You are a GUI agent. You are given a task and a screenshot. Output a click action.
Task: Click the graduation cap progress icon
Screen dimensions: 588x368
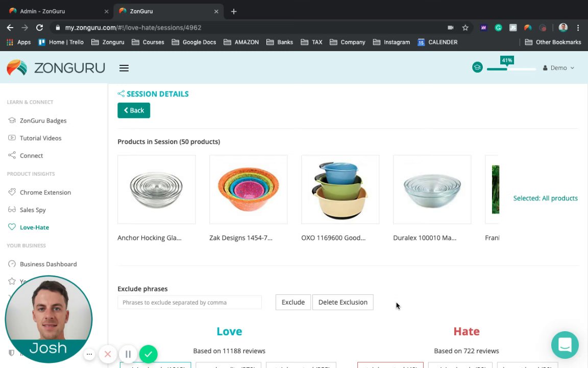click(x=477, y=67)
